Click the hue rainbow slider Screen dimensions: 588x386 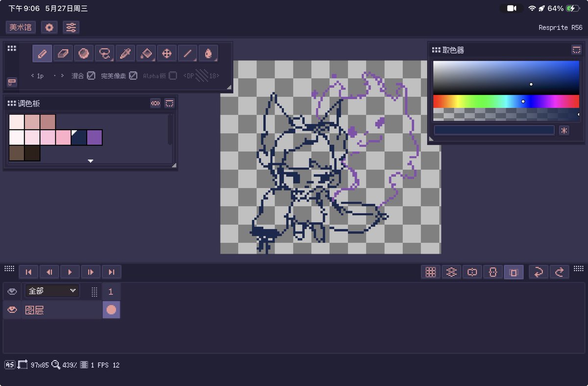[506, 101]
